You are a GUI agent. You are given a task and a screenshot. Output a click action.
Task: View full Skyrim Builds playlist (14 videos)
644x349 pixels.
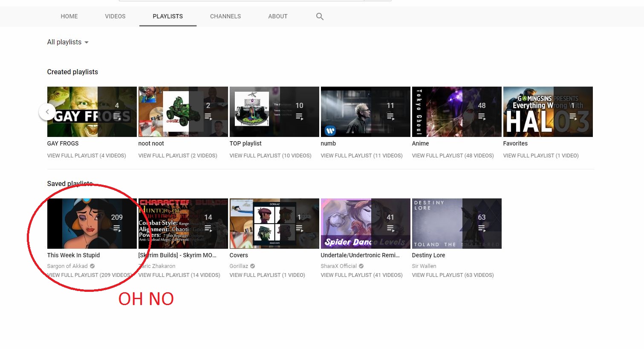(179, 275)
